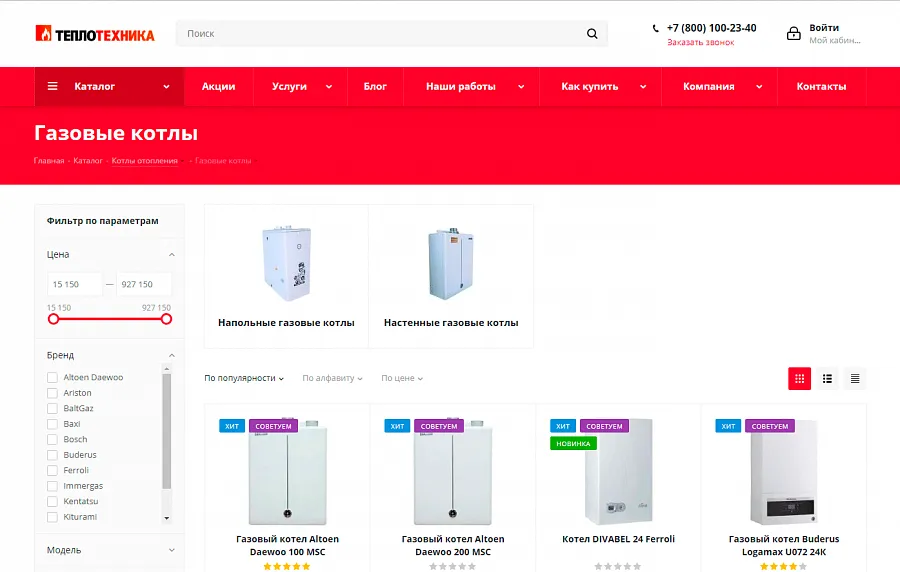Click the brand list scrollbar down arrow

[x=166, y=518]
